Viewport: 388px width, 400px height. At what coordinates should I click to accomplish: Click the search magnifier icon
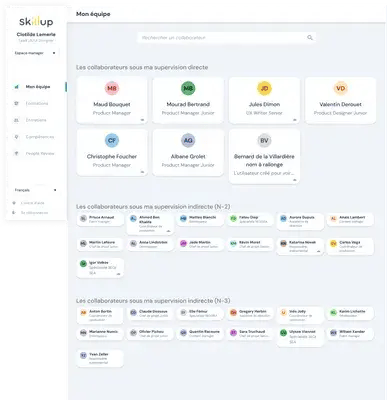310,38
